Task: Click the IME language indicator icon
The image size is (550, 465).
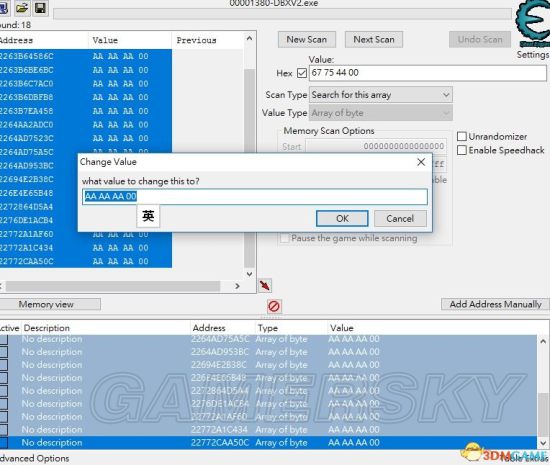Action: tap(148, 216)
